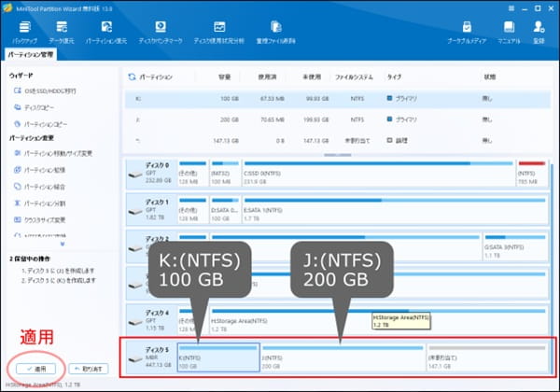Screen dimensions: 560x392
Task: Open the ディスク使用状況分析 tool
Action: point(219,33)
